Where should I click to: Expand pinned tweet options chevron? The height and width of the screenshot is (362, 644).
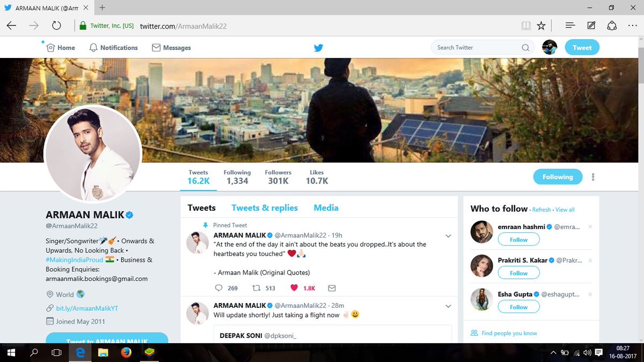pos(448,235)
